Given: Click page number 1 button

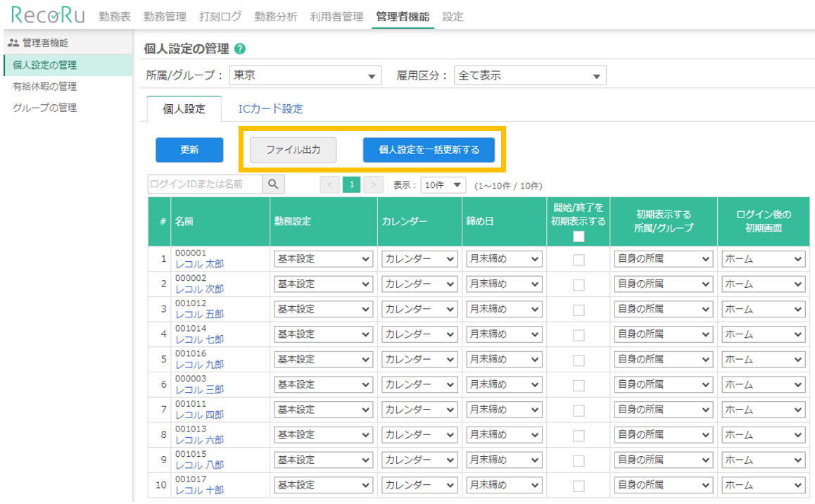Looking at the screenshot, I should (352, 184).
